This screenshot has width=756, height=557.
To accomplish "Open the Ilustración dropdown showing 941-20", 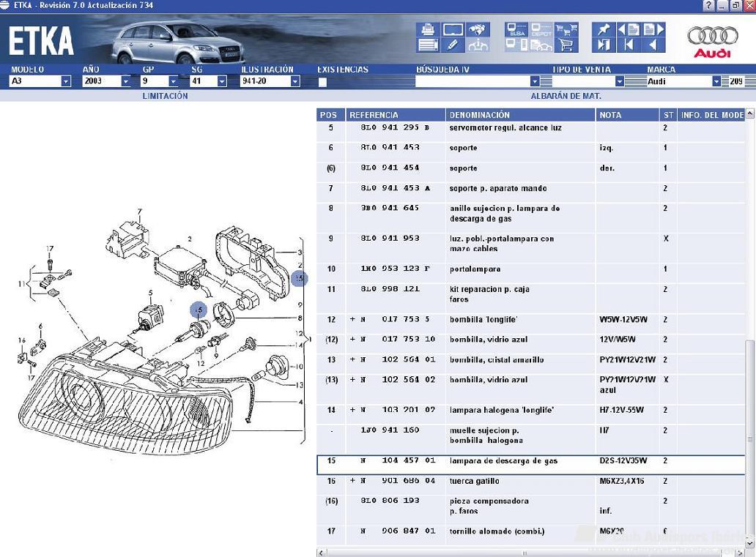I will [295, 82].
